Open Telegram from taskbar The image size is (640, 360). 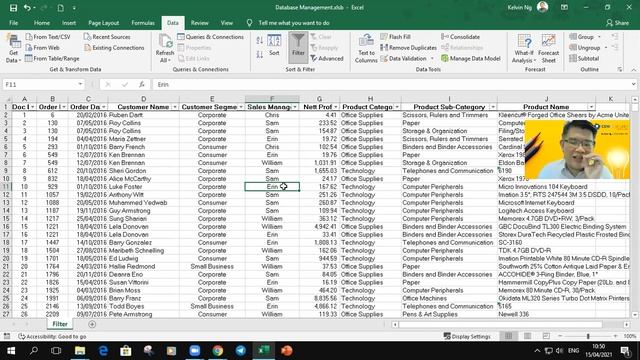(x=241, y=351)
